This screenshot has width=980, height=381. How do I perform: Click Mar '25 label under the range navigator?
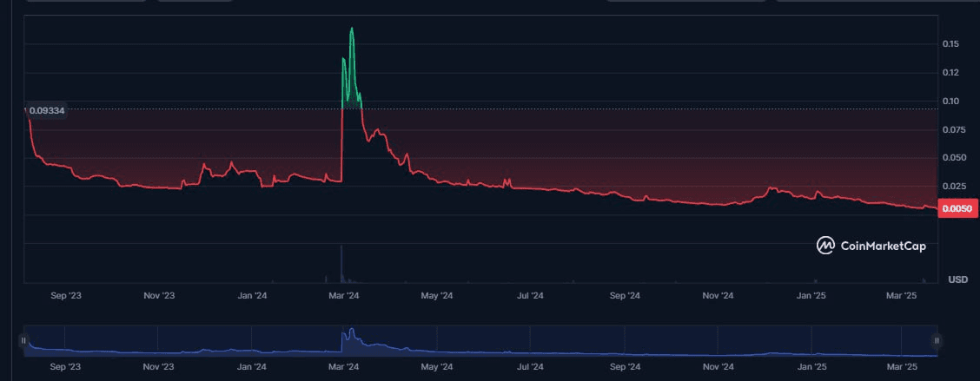click(902, 368)
